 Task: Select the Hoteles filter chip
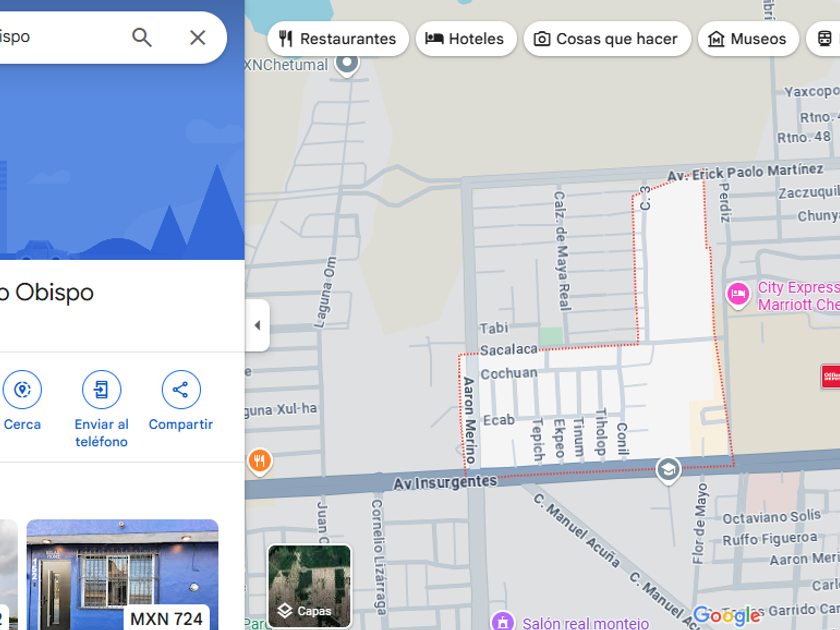[466, 39]
